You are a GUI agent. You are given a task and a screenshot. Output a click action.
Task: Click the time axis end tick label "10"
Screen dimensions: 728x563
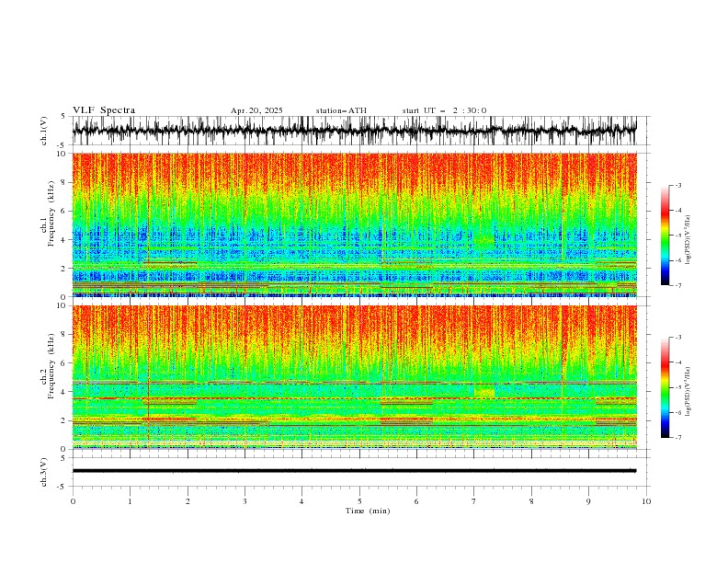click(646, 501)
